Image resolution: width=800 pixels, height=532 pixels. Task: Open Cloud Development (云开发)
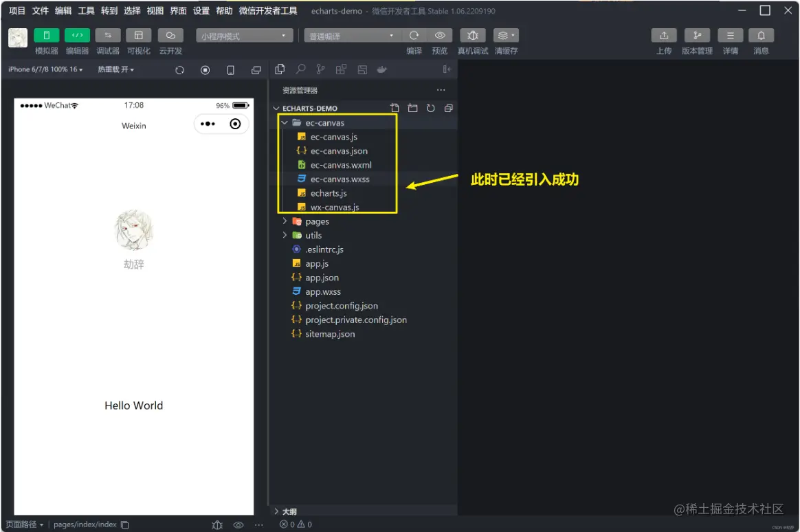170,35
